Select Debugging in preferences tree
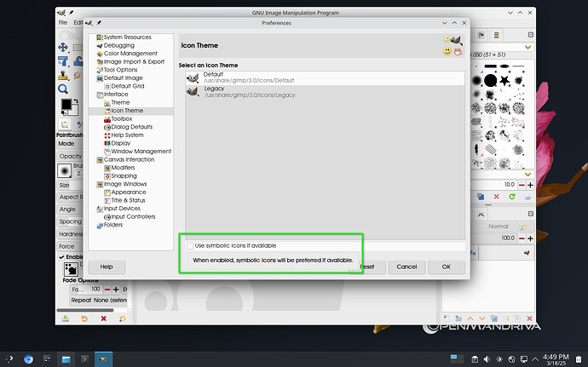Viewport: 588px width, 367px height. [118, 45]
